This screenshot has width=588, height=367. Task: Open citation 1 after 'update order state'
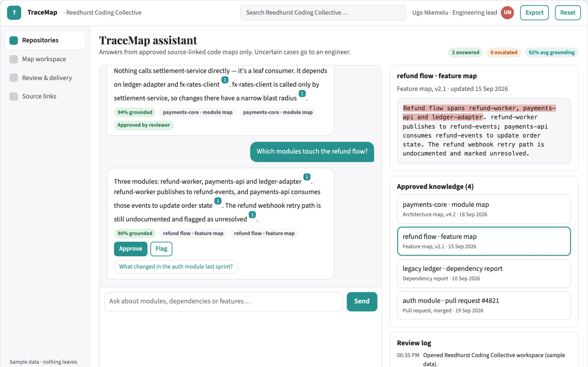point(218,201)
